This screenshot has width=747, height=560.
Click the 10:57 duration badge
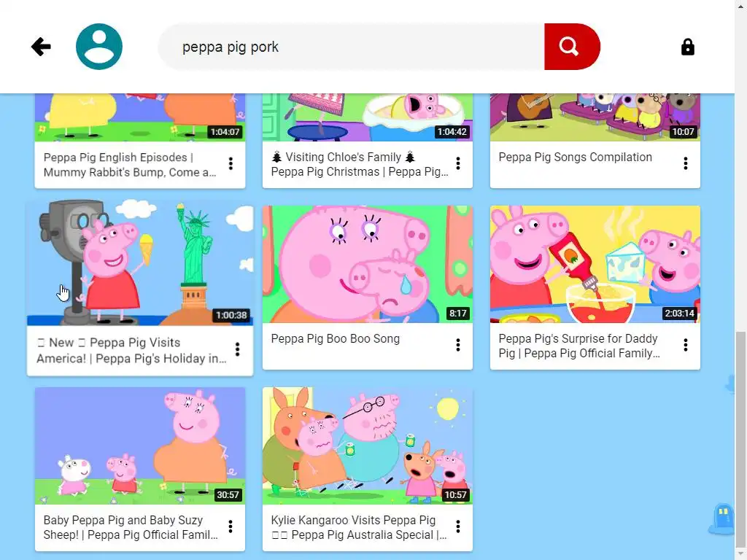(455, 494)
